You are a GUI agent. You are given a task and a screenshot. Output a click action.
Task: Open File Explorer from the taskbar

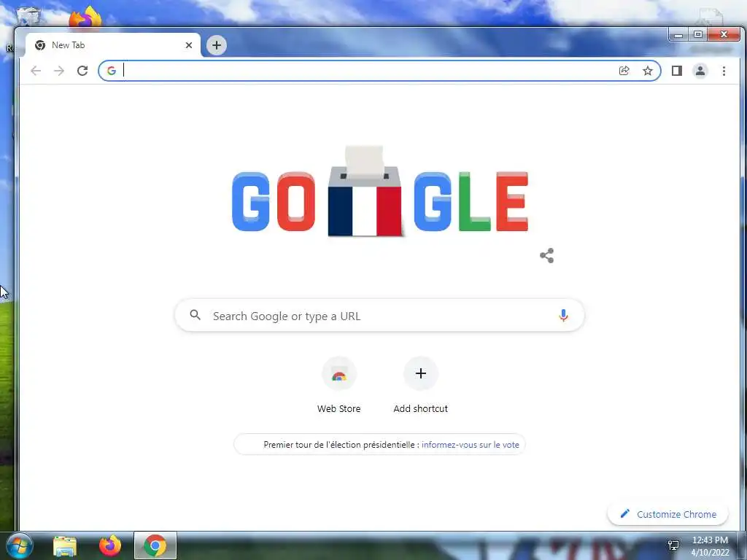click(x=65, y=545)
